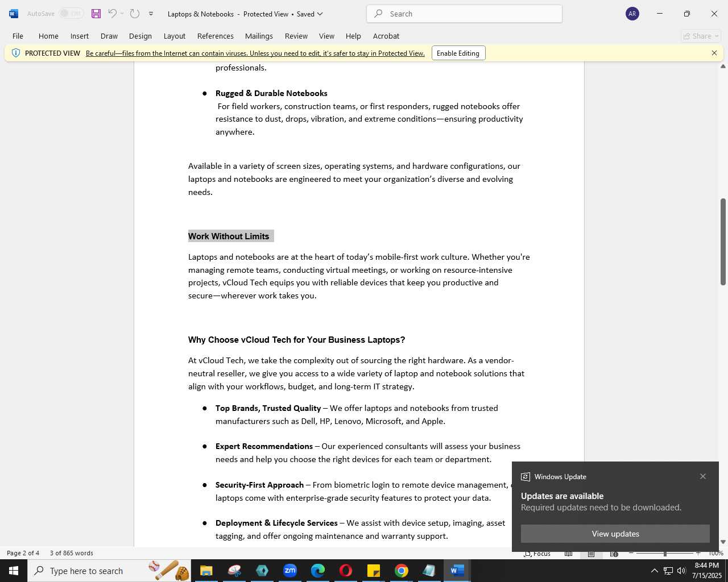Click View updates in Windows Update notification
This screenshot has width=728, height=582.
(615, 534)
